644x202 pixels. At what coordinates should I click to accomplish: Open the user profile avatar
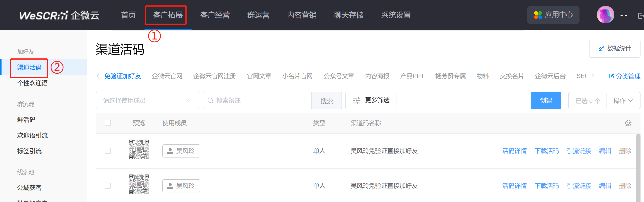[605, 15]
